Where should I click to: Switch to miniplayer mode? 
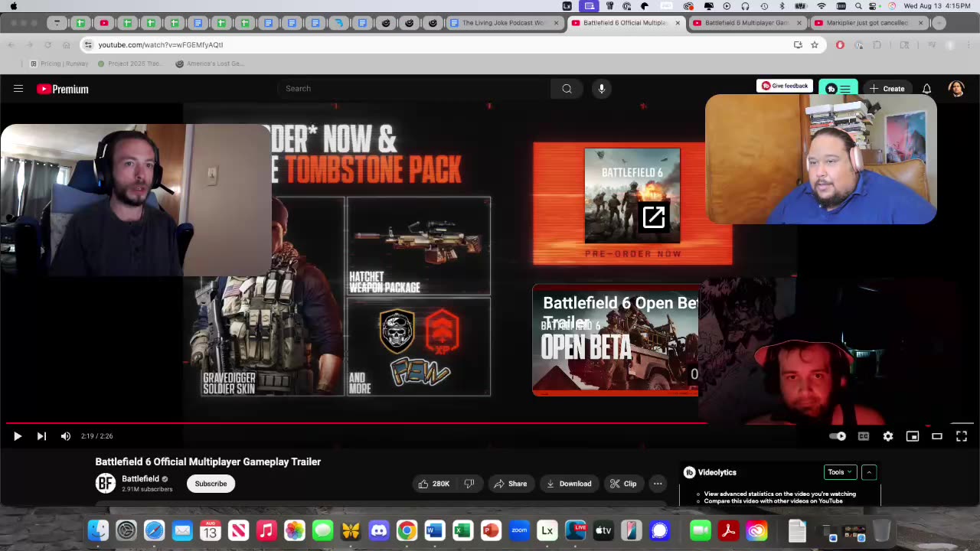pyautogui.click(x=913, y=436)
